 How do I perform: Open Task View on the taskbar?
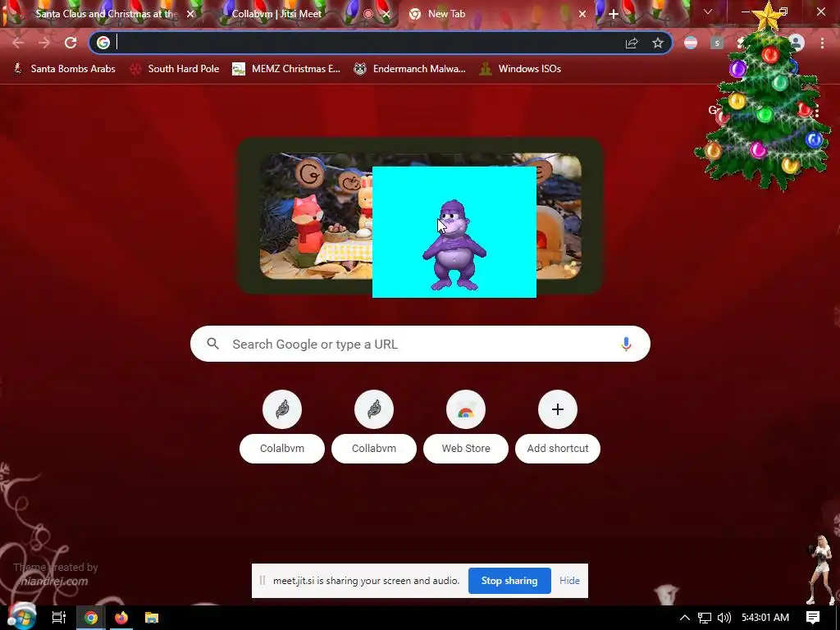click(59, 618)
